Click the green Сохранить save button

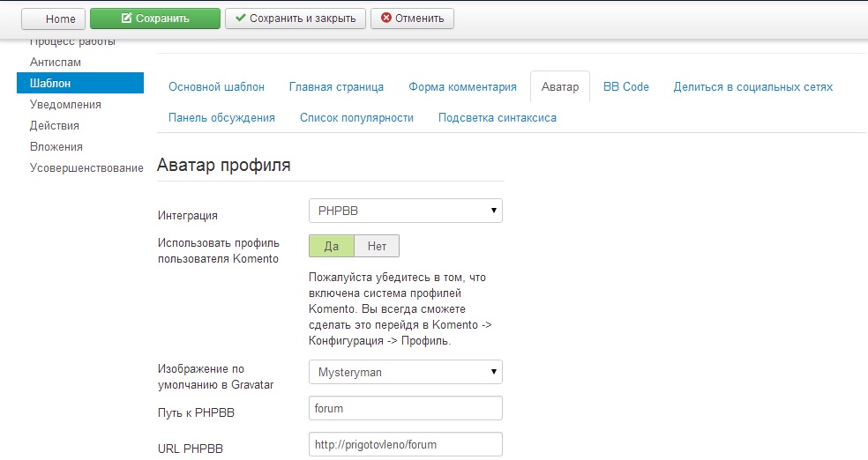154,18
